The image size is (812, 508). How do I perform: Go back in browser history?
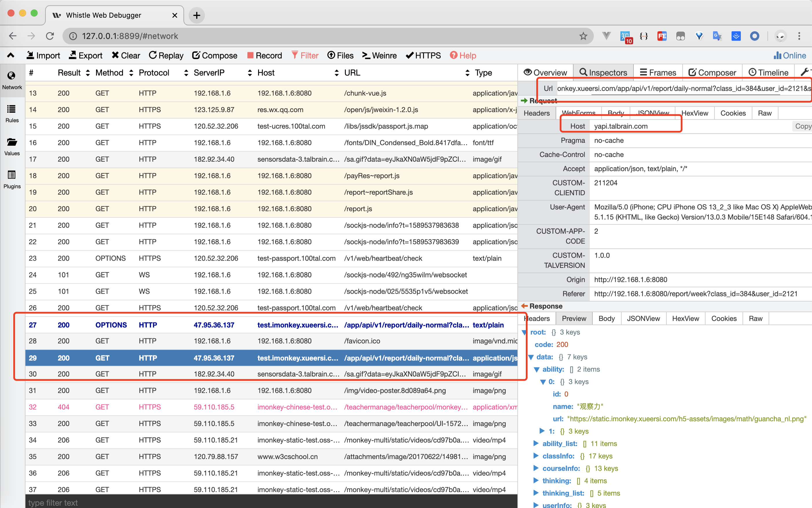click(12, 36)
